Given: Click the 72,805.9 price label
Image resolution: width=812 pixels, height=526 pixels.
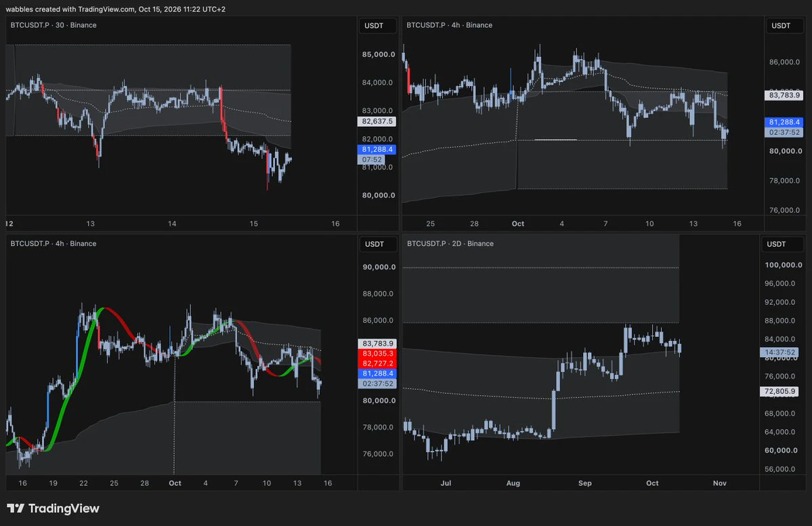Looking at the screenshot, I should click(780, 391).
